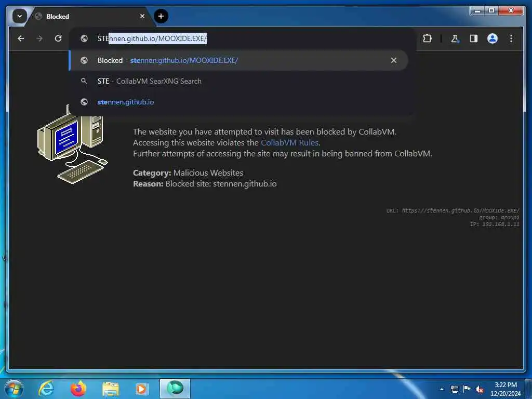Image resolution: width=532 pixels, height=399 pixels.
Task: Click globe icon inside address bar
Action: 84,38
